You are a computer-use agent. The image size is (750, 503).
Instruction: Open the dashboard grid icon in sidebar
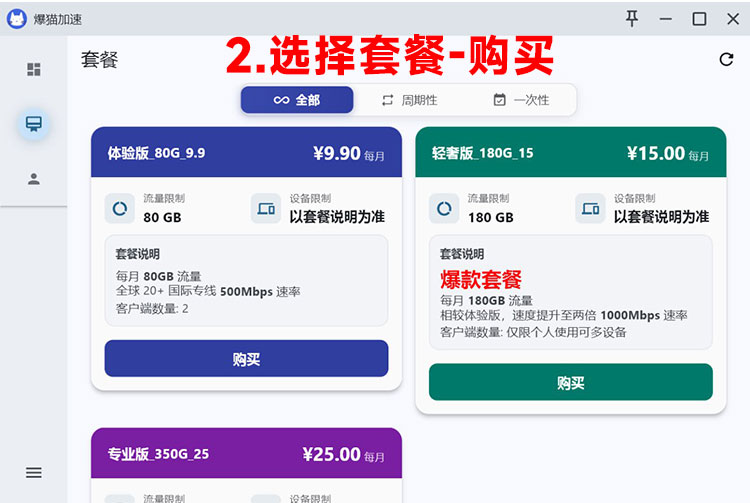coord(34,70)
